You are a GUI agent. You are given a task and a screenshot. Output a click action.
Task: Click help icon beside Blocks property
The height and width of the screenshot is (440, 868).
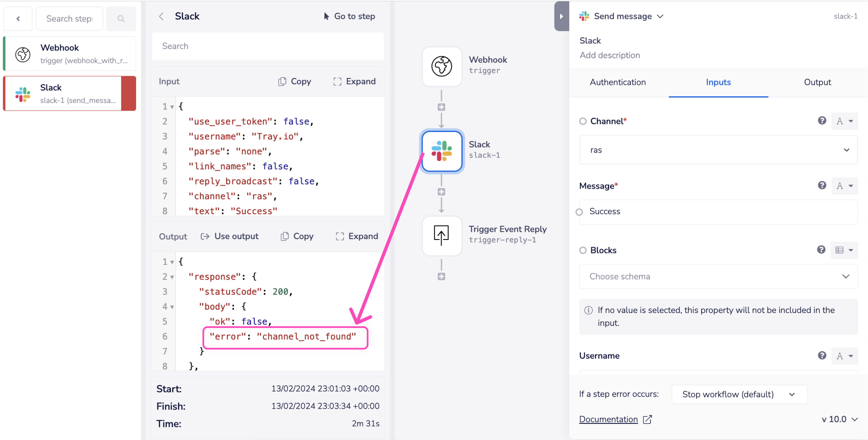point(821,250)
